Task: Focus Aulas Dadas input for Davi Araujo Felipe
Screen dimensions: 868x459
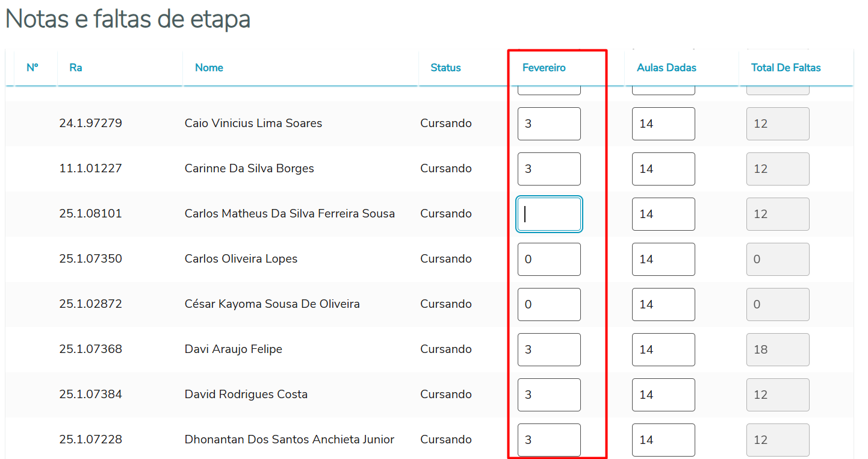Action: [663, 349]
